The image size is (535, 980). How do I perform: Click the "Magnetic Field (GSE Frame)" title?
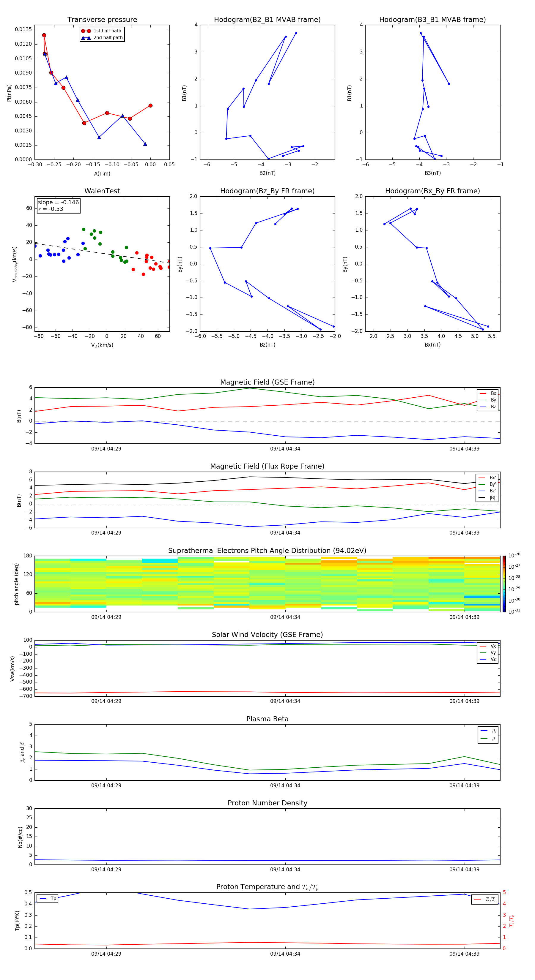click(x=267, y=382)
